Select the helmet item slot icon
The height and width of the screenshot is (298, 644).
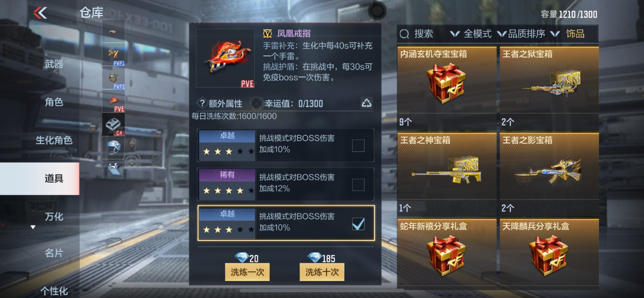[114, 148]
